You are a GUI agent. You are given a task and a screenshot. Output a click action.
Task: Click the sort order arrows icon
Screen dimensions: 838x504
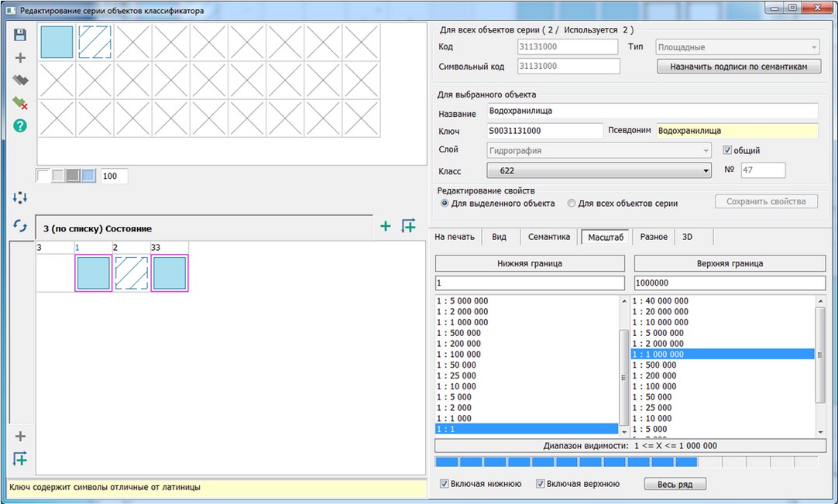coord(20,198)
